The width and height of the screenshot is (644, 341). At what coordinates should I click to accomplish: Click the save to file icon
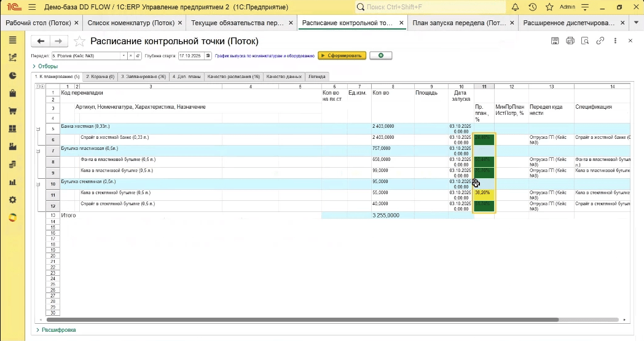[555, 41]
